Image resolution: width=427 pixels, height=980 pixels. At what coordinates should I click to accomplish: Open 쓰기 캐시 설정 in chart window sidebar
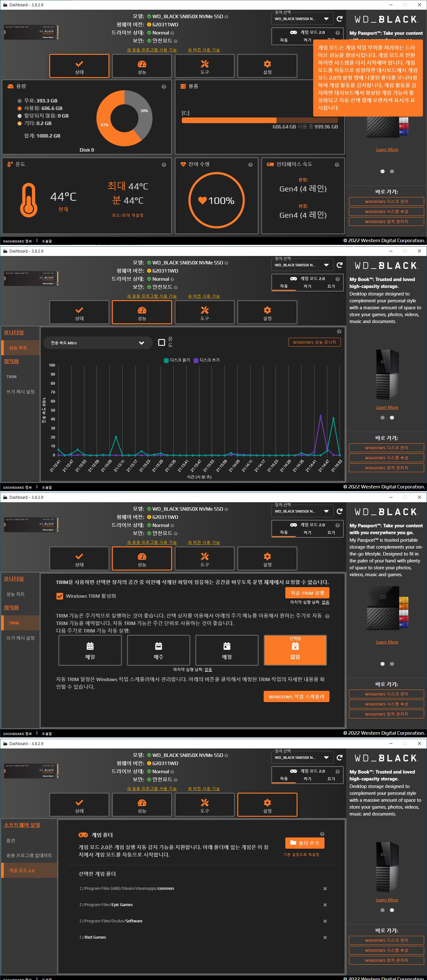(20, 392)
